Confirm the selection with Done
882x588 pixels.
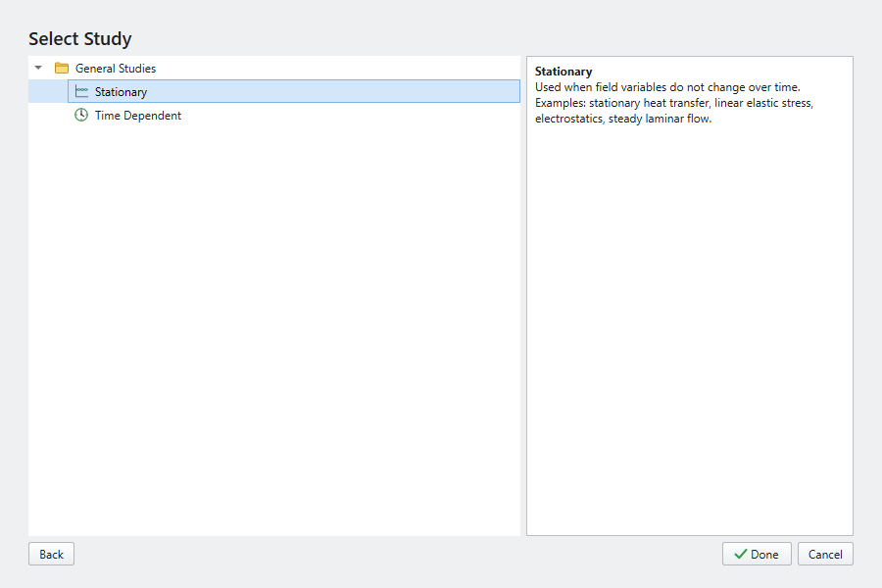click(757, 554)
